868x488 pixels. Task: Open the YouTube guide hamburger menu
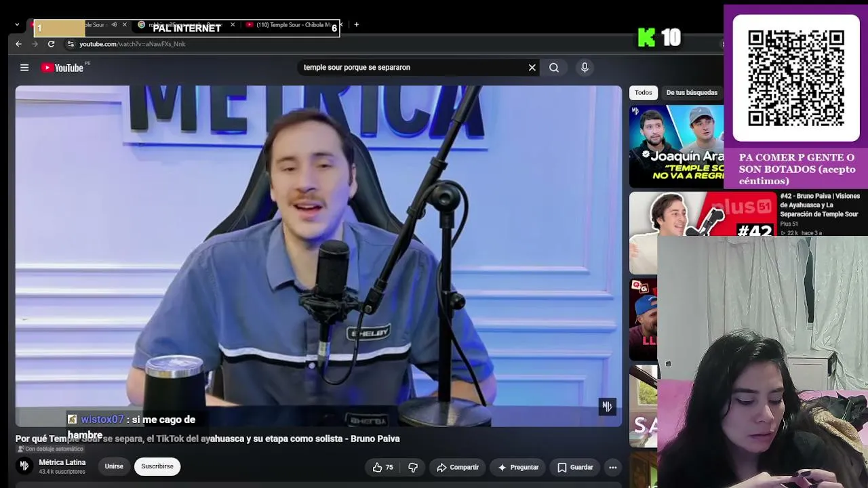pos(24,67)
